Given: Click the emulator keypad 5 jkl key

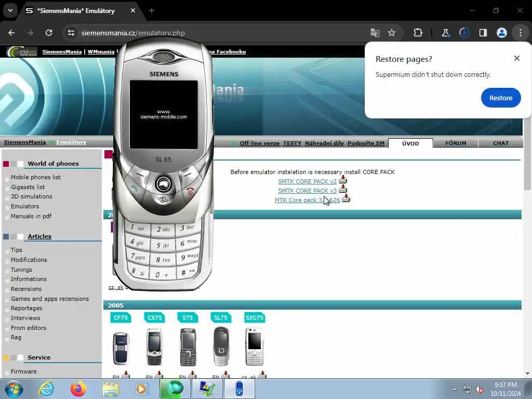Looking at the screenshot, I should (x=163, y=245).
